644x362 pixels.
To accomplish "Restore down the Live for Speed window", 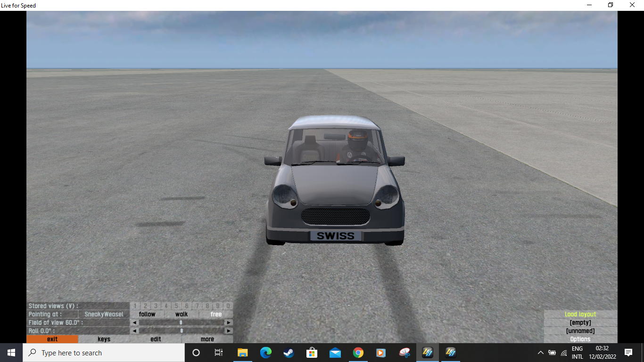I will click(611, 5).
